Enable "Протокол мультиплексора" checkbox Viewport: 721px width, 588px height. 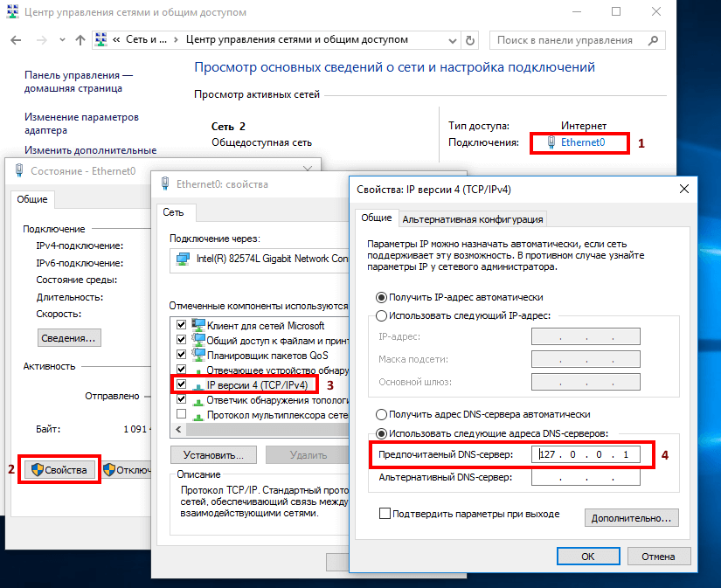181,414
